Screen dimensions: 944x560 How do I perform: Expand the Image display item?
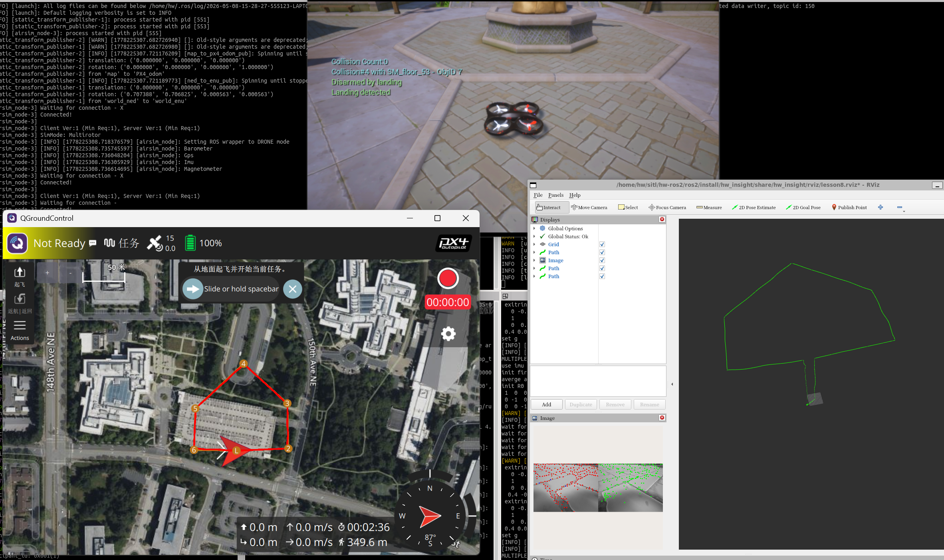[x=534, y=260]
